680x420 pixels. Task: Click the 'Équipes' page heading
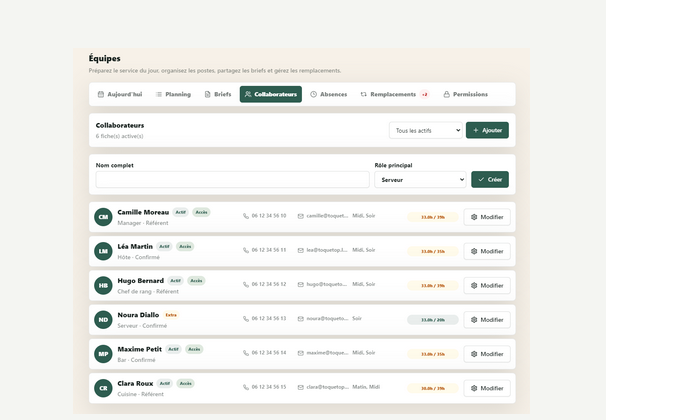105,59
